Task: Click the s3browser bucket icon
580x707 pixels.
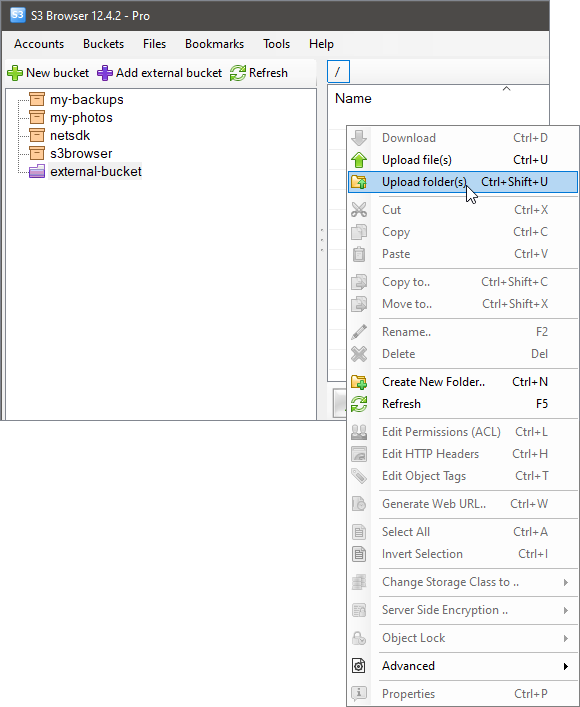Action: pos(37,153)
